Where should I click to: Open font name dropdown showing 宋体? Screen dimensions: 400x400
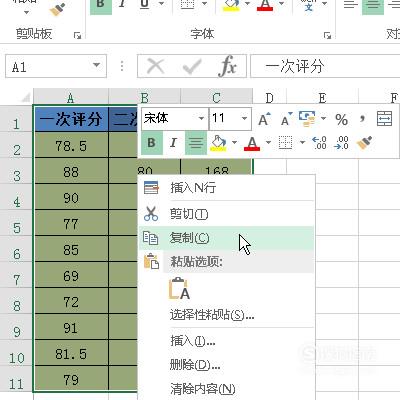coord(201,119)
